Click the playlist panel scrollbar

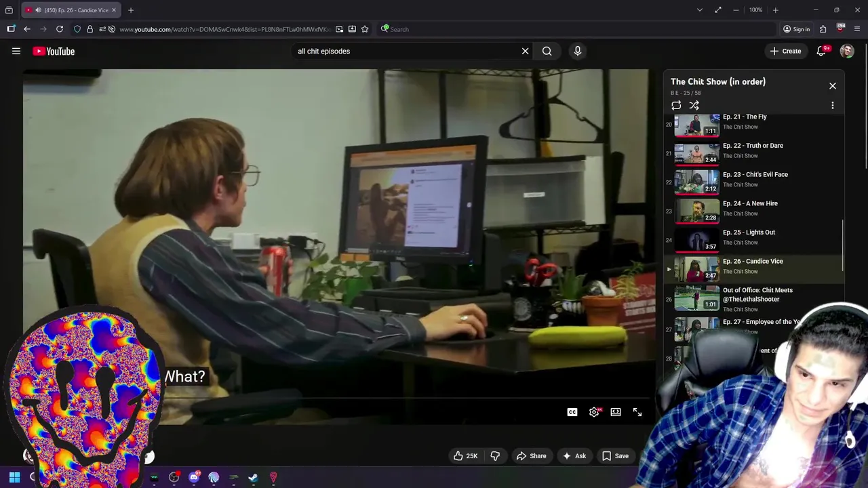[842, 244]
